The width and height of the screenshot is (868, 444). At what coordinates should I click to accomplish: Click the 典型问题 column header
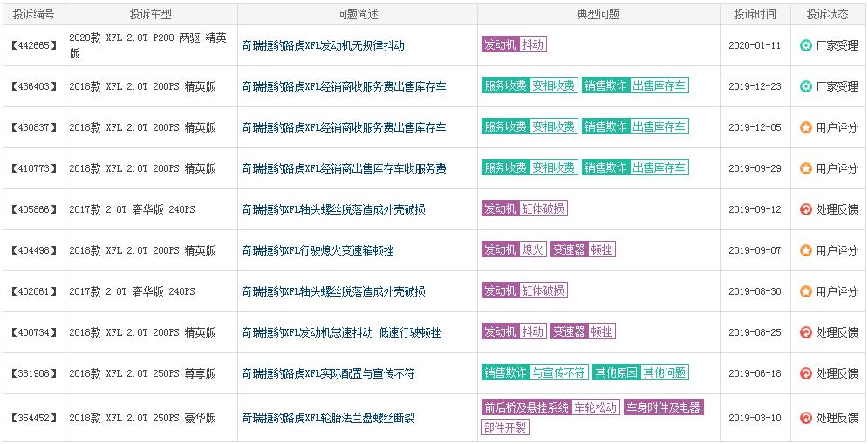tap(598, 15)
